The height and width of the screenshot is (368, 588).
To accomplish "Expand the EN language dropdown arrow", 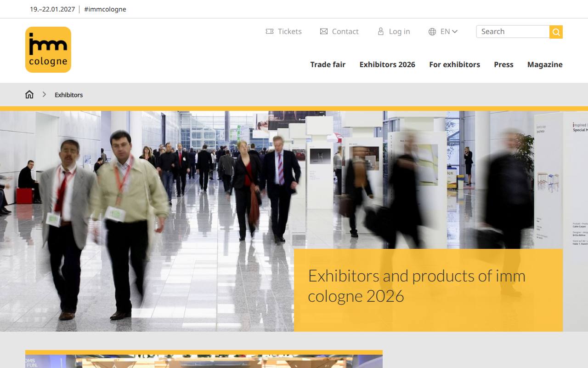I will 455,31.
